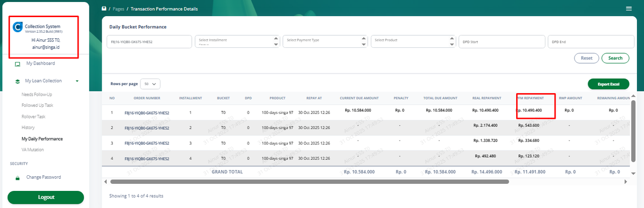Screen dimensions: 644x208
Task: Collapse the My Loan Collection arrow
Action: click(x=77, y=81)
